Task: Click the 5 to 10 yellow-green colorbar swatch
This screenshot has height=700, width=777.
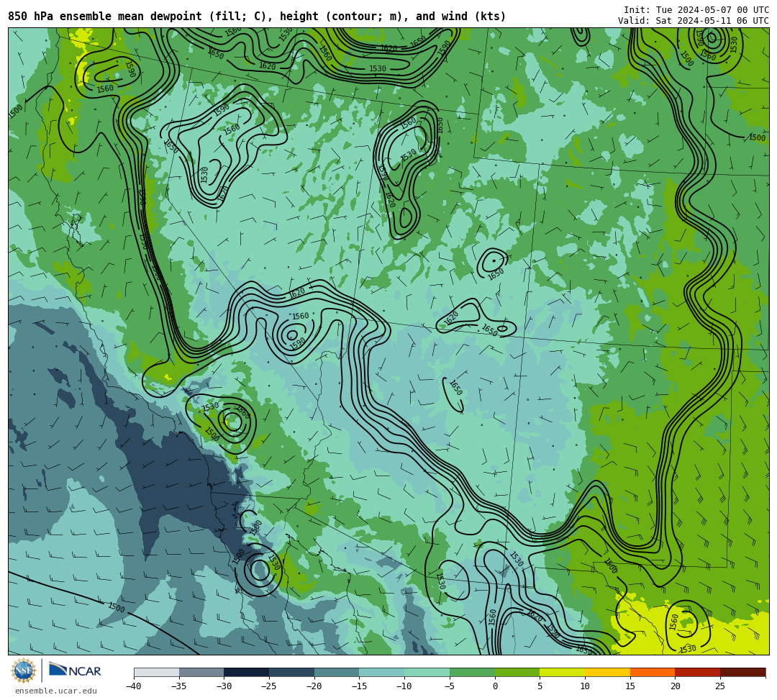Action: pos(563,672)
